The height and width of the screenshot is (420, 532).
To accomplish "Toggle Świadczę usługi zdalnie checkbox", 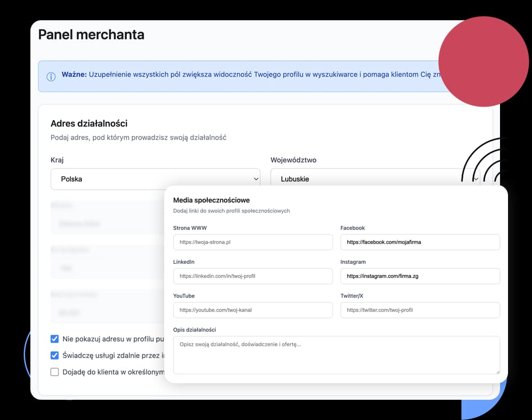I will click(x=54, y=355).
